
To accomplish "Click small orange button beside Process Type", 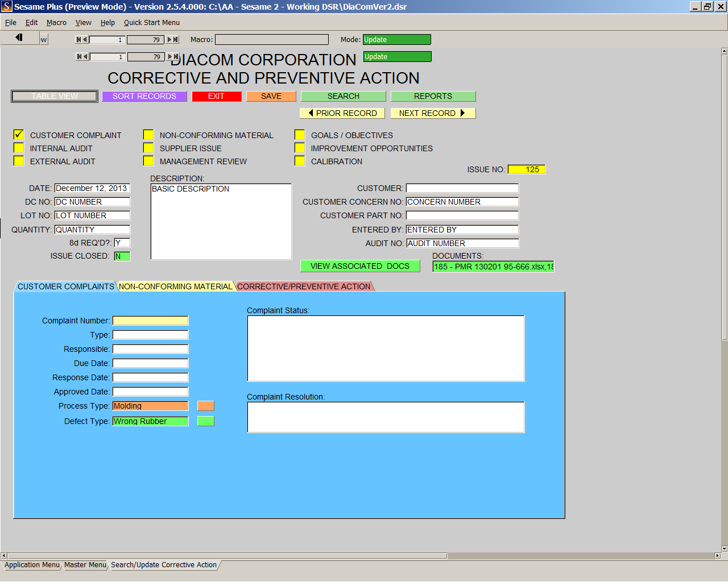I will [x=206, y=406].
